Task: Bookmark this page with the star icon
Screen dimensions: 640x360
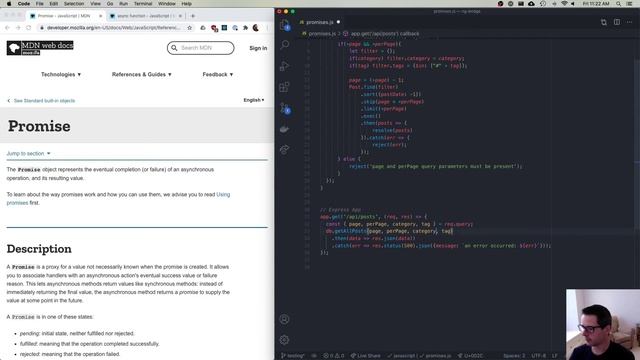Action: click(x=189, y=28)
